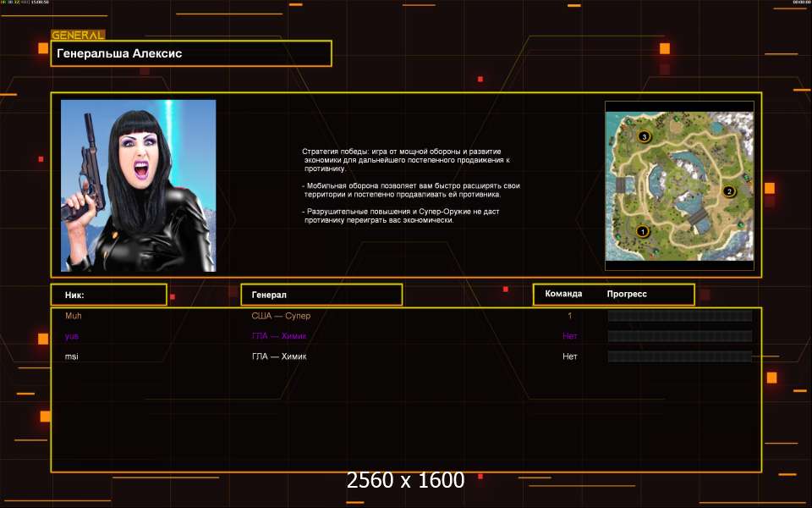Open msi's ГЛА — Химик general selection
Screen dimensions: 812x508
point(279,356)
